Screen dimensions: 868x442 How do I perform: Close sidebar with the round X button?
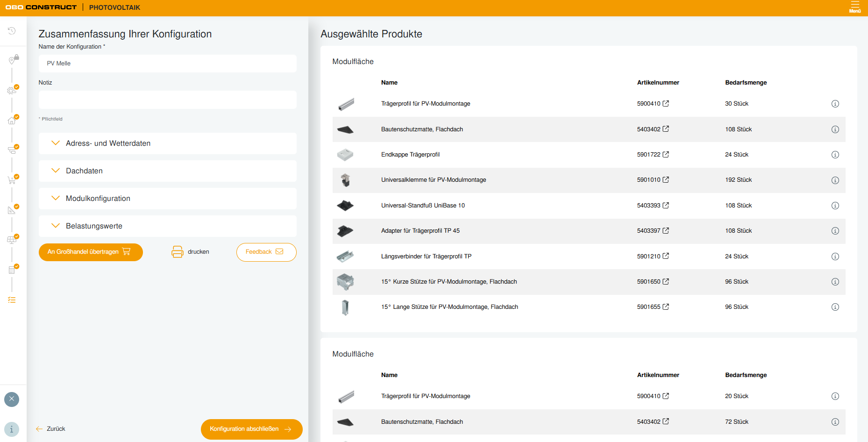point(12,399)
